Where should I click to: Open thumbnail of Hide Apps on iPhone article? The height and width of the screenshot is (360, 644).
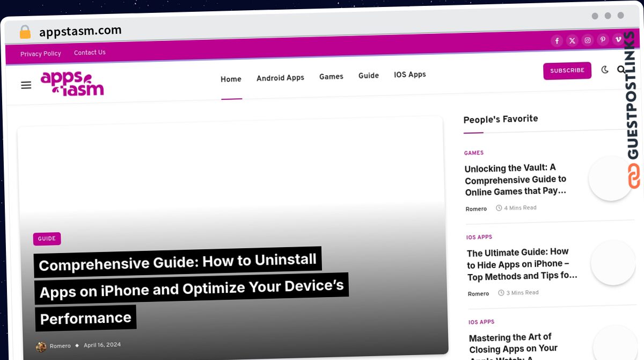click(x=613, y=263)
